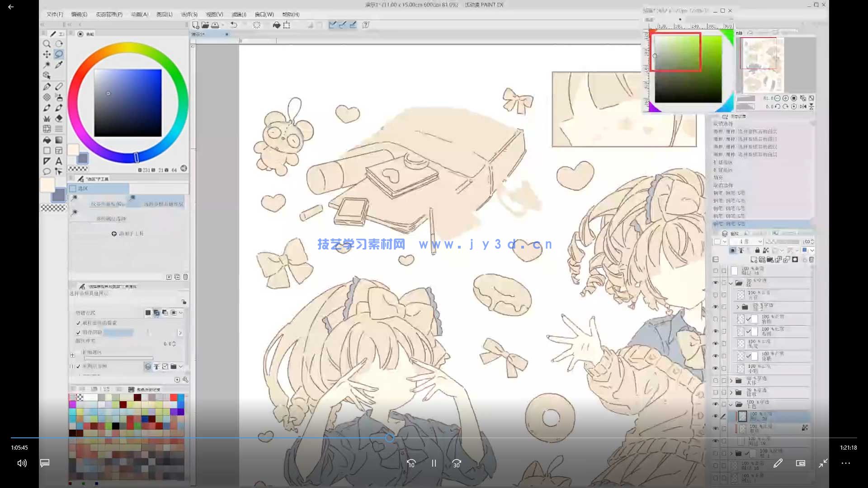Select the Eyedropper tool
868x488 pixels.
pyautogui.click(x=58, y=65)
